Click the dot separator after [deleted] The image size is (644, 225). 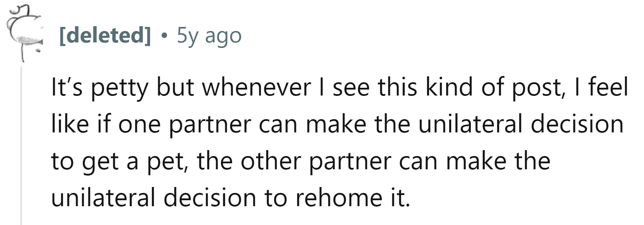coord(164,37)
